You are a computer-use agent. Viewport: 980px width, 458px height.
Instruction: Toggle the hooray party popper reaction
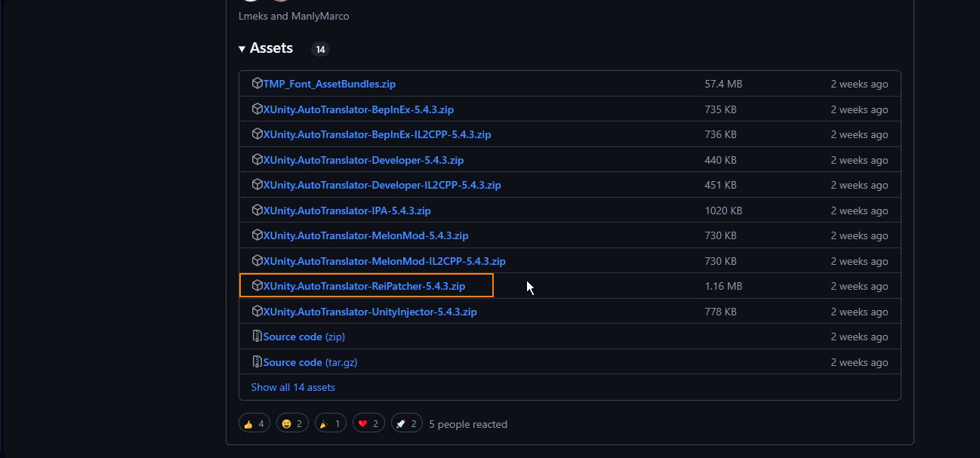point(330,424)
